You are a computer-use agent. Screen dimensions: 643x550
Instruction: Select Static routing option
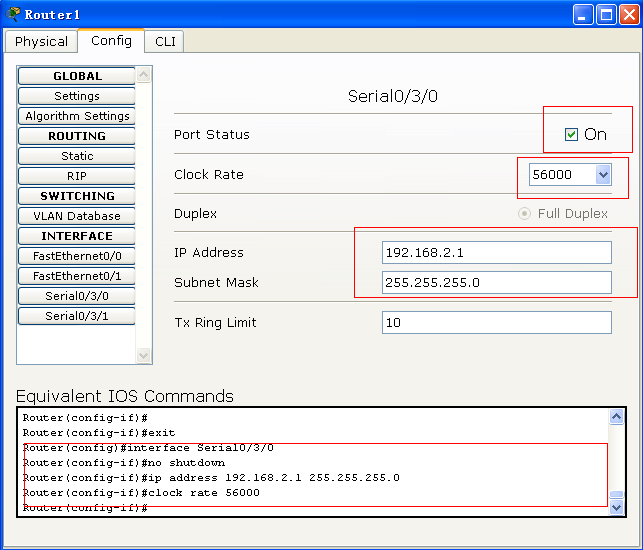click(77, 156)
